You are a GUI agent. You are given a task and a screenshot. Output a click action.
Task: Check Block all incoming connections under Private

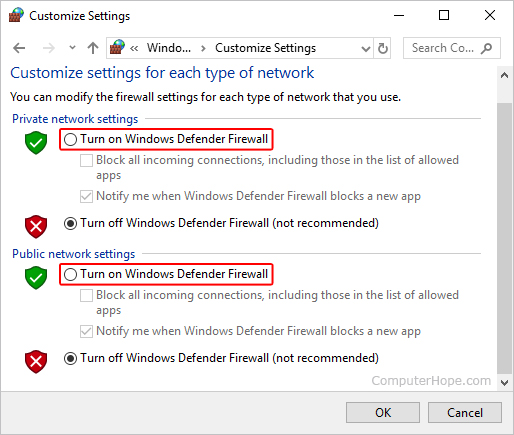coord(86,160)
